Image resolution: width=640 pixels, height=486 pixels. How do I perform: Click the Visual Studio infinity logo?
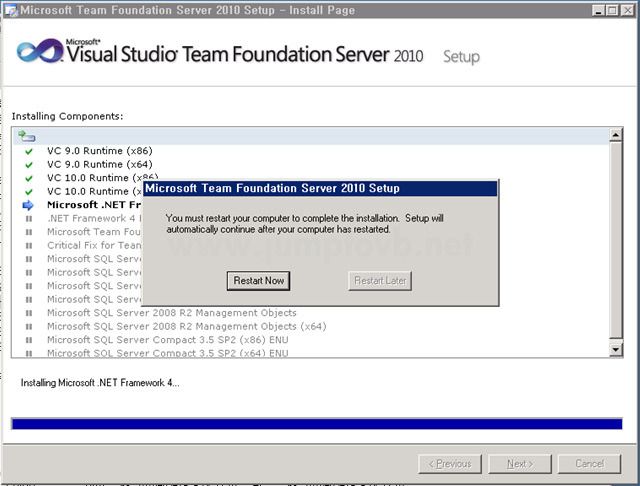click(40, 51)
